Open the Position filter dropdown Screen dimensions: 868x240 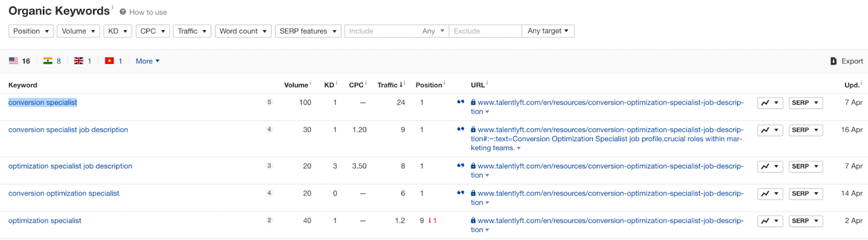[31, 31]
